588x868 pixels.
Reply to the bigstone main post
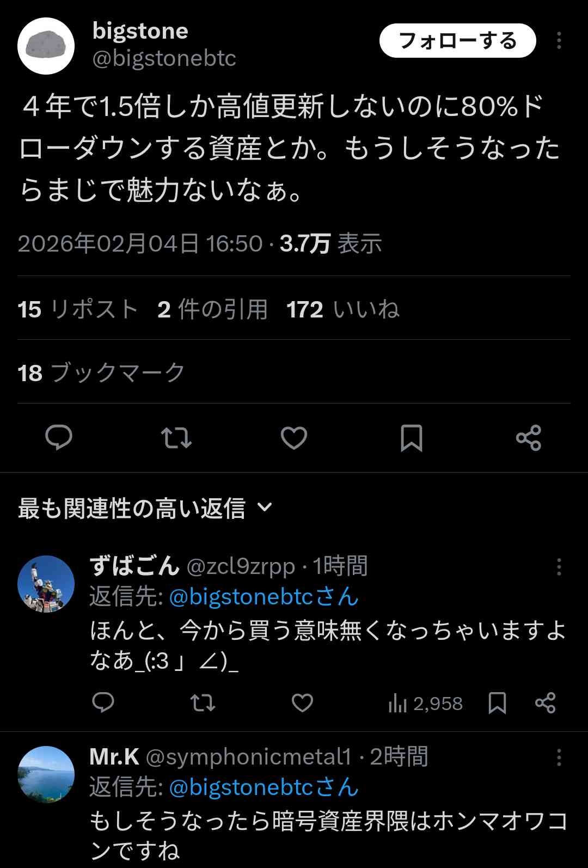[59, 438]
